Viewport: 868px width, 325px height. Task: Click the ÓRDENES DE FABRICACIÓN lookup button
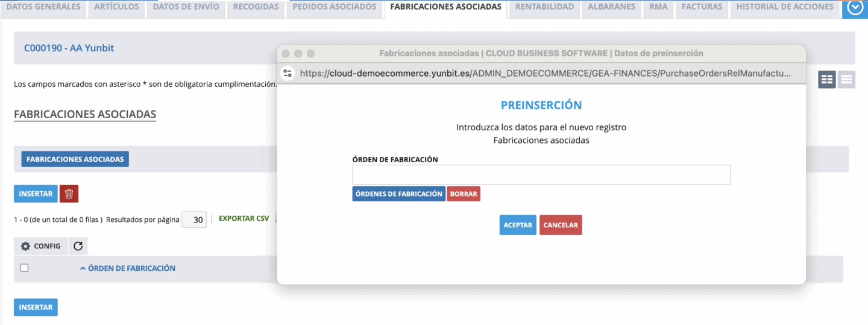pos(398,194)
